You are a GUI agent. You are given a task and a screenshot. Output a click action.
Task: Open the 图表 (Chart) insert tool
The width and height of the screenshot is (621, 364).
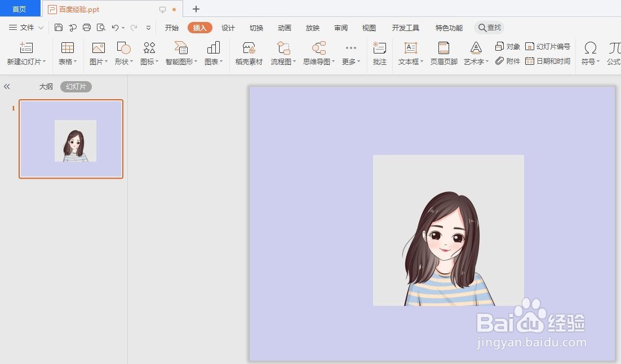tap(212, 54)
